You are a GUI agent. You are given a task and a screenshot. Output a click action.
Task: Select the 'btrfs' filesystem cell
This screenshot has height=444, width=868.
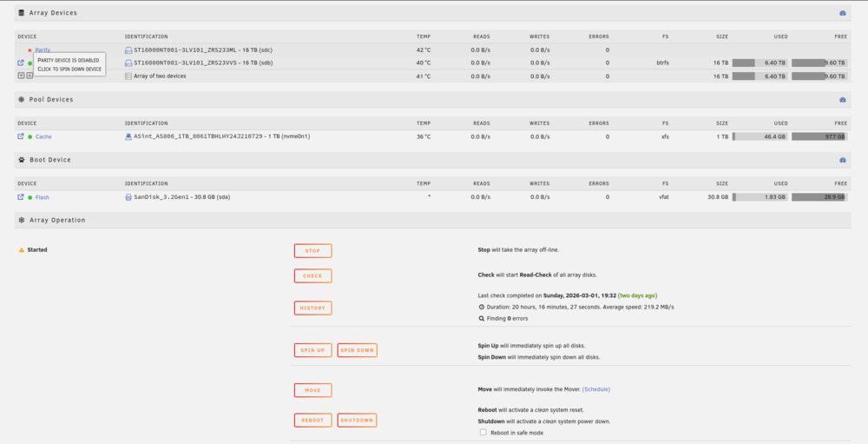click(x=662, y=63)
